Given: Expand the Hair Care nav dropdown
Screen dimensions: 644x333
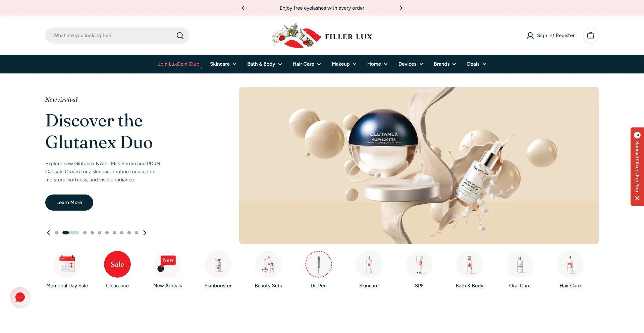Looking at the screenshot, I should (x=307, y=64).
